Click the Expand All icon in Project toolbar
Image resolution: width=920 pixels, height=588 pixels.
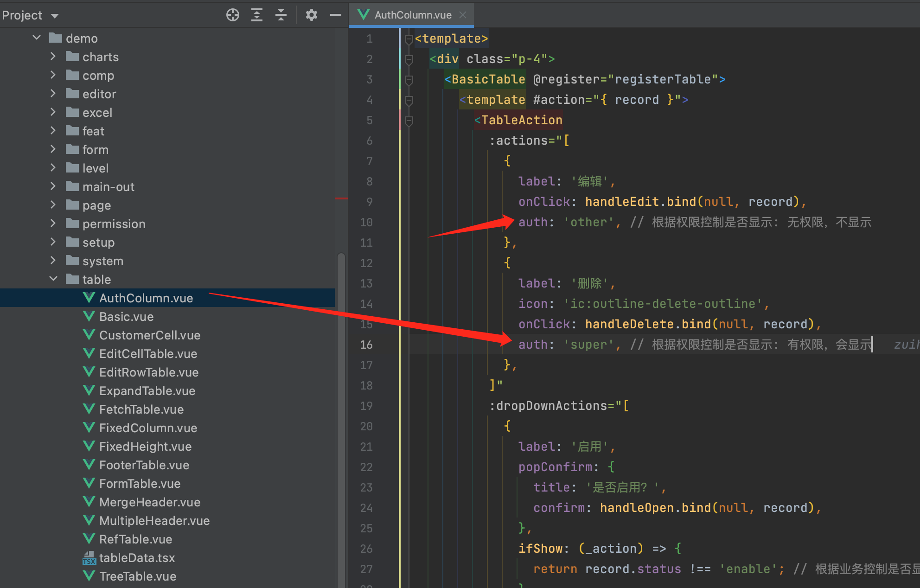point(256,14)
